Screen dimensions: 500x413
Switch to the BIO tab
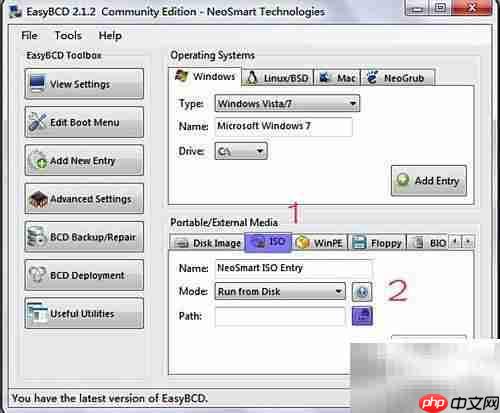coord(428,243)
